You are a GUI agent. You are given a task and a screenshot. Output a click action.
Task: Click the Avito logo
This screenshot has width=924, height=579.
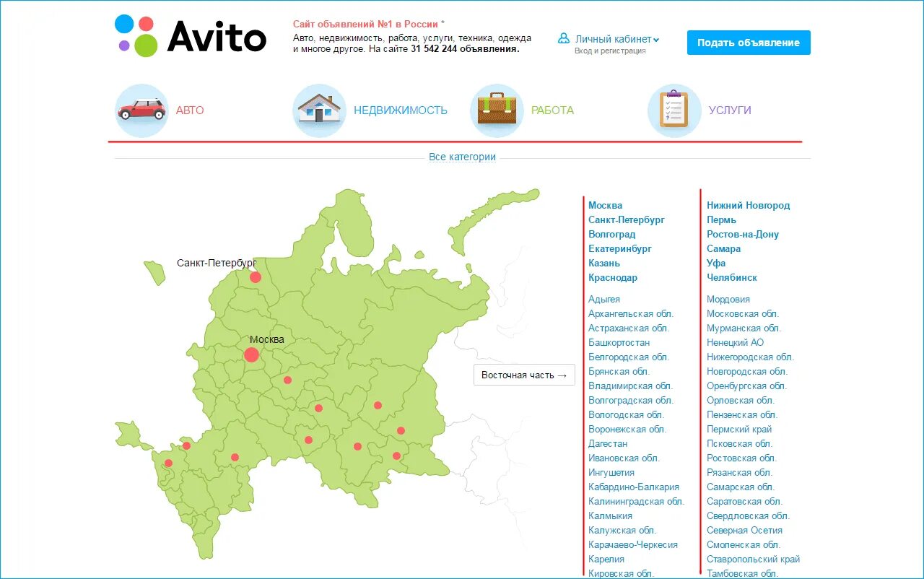point(191,35)
